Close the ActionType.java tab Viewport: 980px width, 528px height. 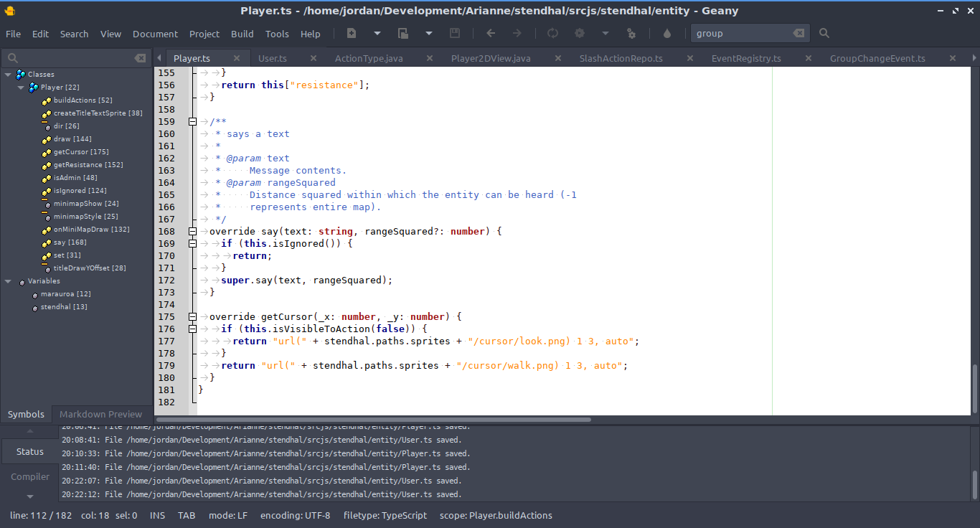429,59
